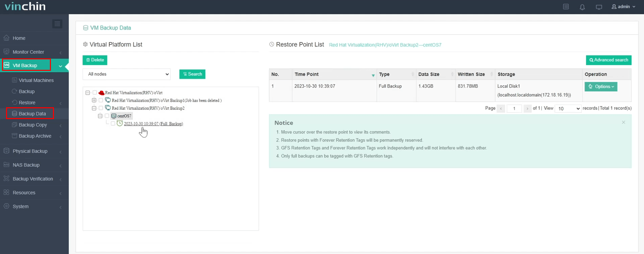The image size is (644, 254).
Task: Sort the table by the Time Point column
Action: pyautogui.click(x=333, y=74)
